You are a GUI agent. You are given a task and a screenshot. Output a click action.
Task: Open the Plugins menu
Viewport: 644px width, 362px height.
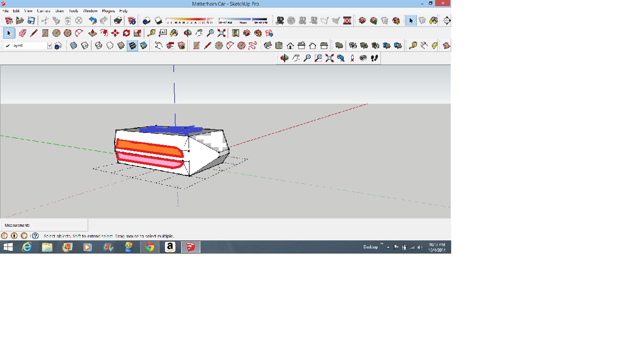coord(108,11)
